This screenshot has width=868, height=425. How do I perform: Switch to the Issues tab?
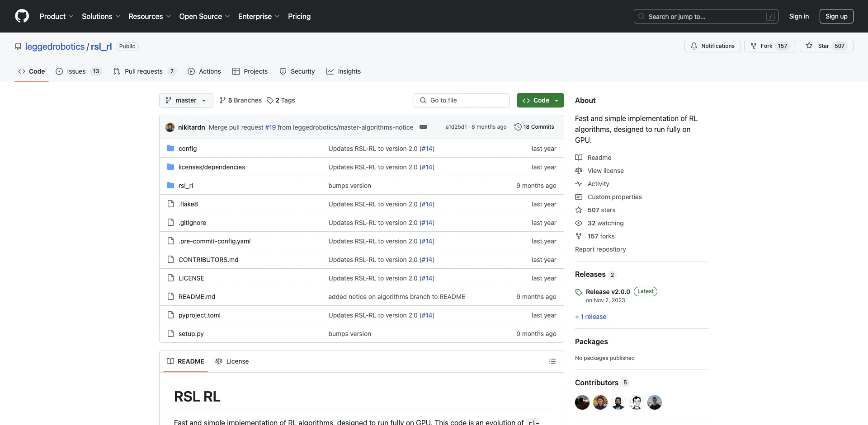(x=79, y=71)
